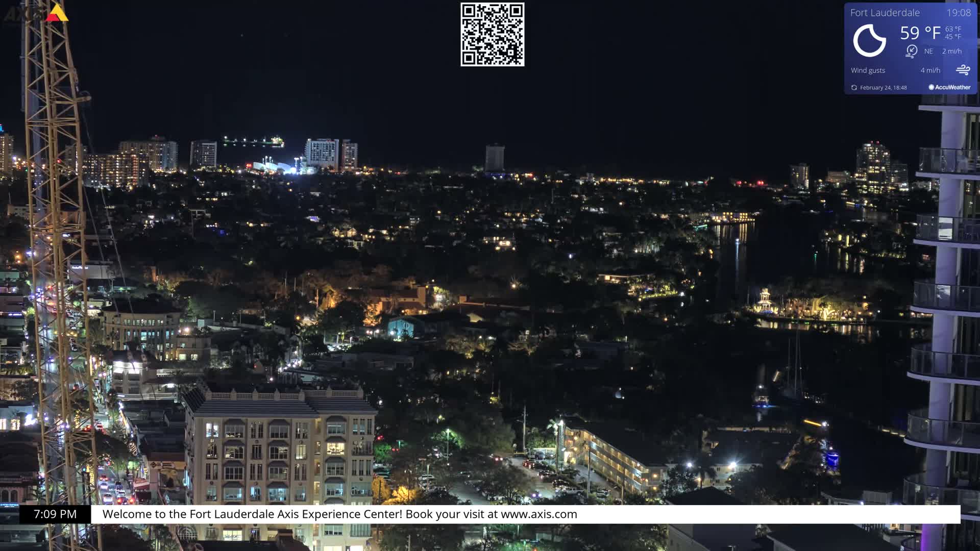The image size is (980, 551).
Task: Click the Fort Lauderdale location title
Action: pyautogui.click(x=885, y=13)
